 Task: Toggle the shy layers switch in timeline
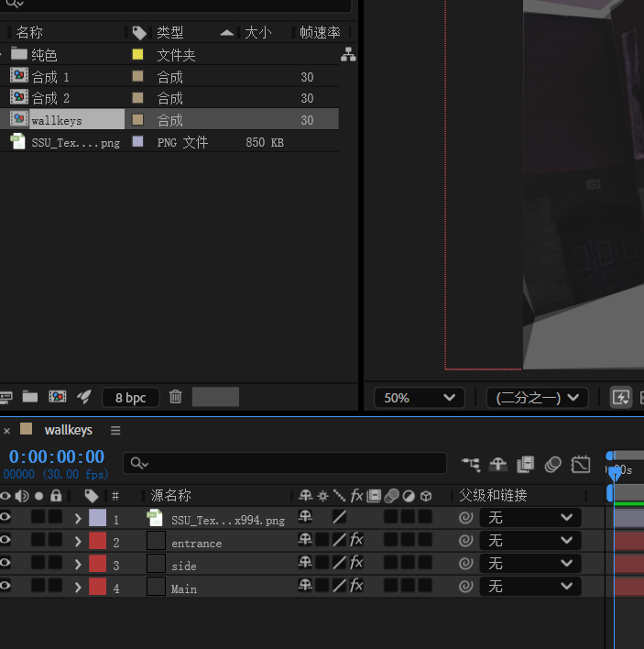coord(498,464)
